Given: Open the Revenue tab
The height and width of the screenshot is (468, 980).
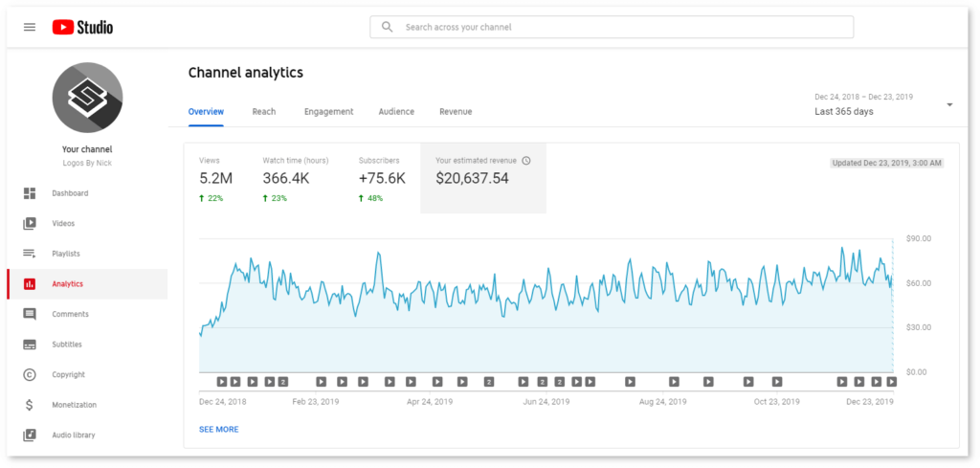Looking at the screenshot, I should tap(456, 112).
